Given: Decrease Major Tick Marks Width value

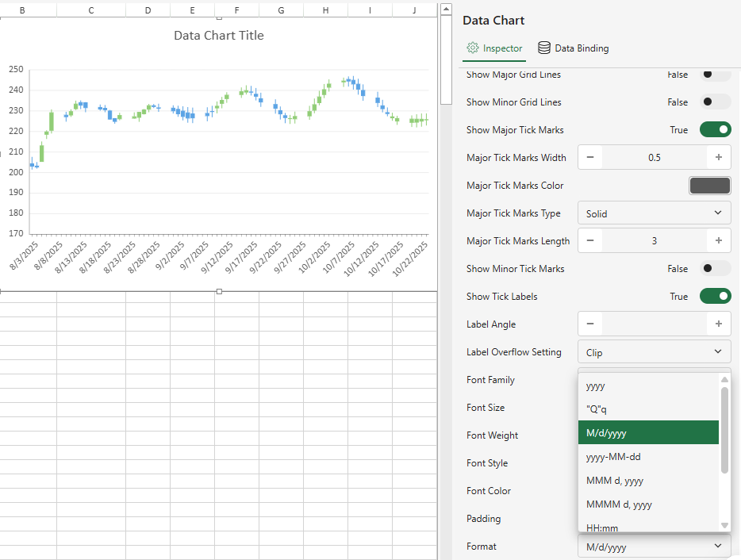Looking at the screenshot, I should pyautogui.click(x=590, y=157).
